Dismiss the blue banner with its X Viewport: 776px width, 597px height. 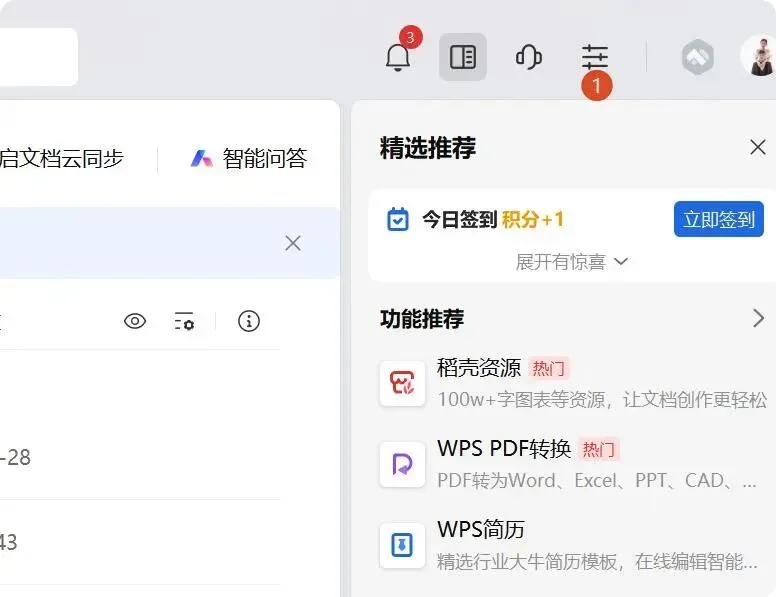click(293, 243)
